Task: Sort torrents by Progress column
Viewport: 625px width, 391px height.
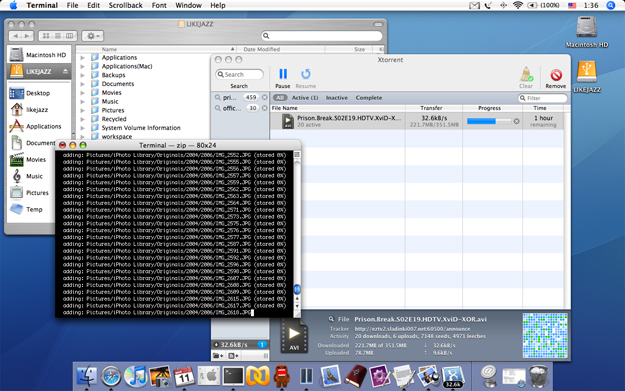Action: click(x=492, y=108)
